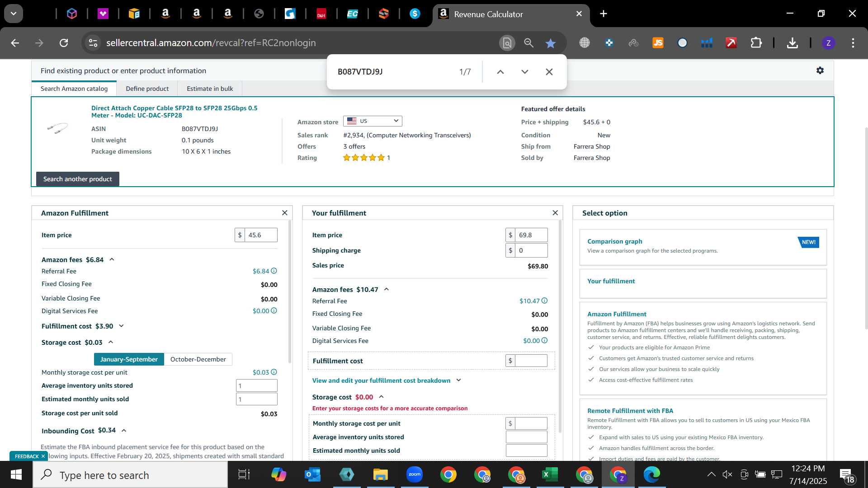Reload the Revenue Calculator page
The height and width of the screenshot is (488, 868).
(64, 43)
